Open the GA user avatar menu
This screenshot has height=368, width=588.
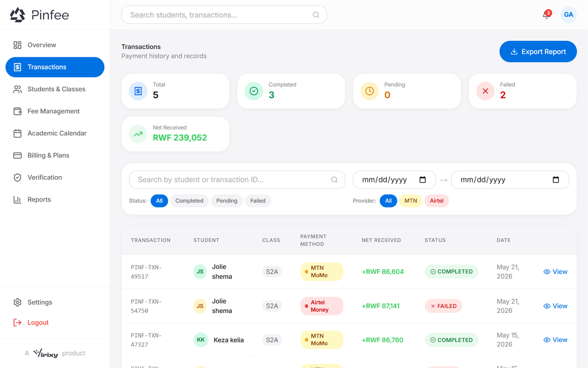[568, 15]
